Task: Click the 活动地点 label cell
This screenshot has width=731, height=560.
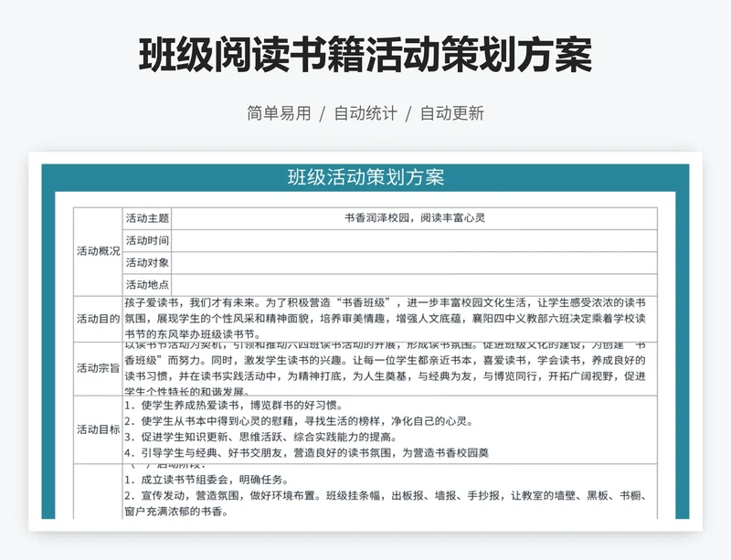Action: (147, 285)
